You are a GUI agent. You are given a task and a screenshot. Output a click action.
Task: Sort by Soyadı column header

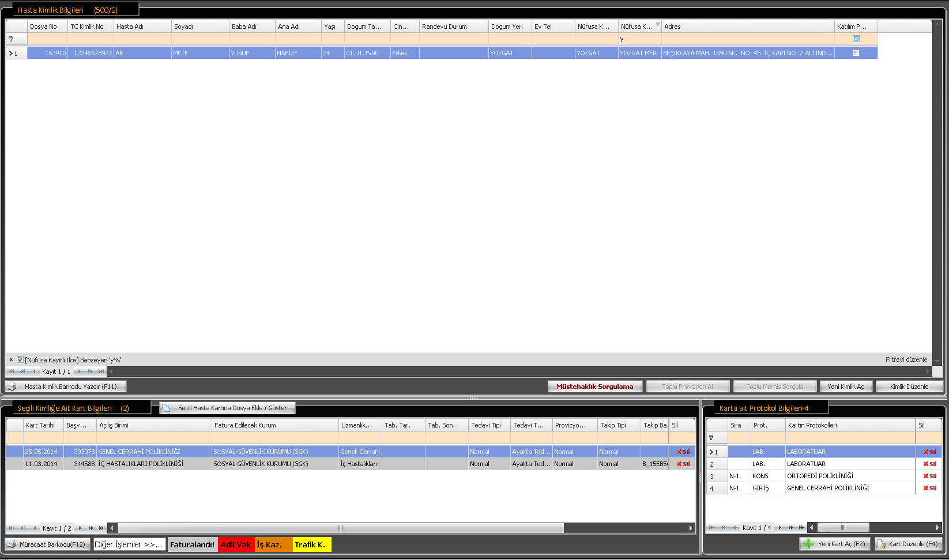pos(200,27)
